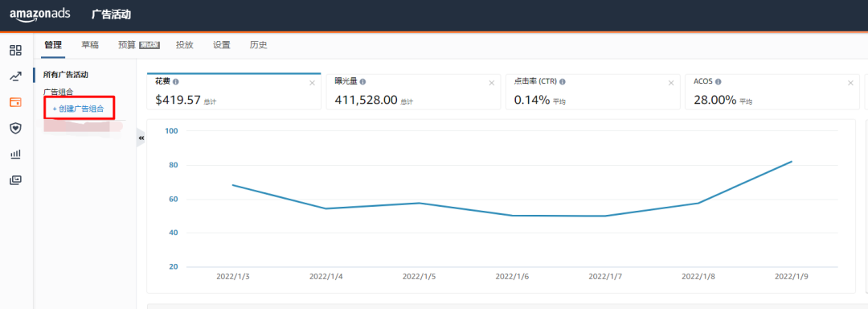The image size is (868, 309).
Task: Click the + 创建广告组合 link
Action: [x=78, y=109]
